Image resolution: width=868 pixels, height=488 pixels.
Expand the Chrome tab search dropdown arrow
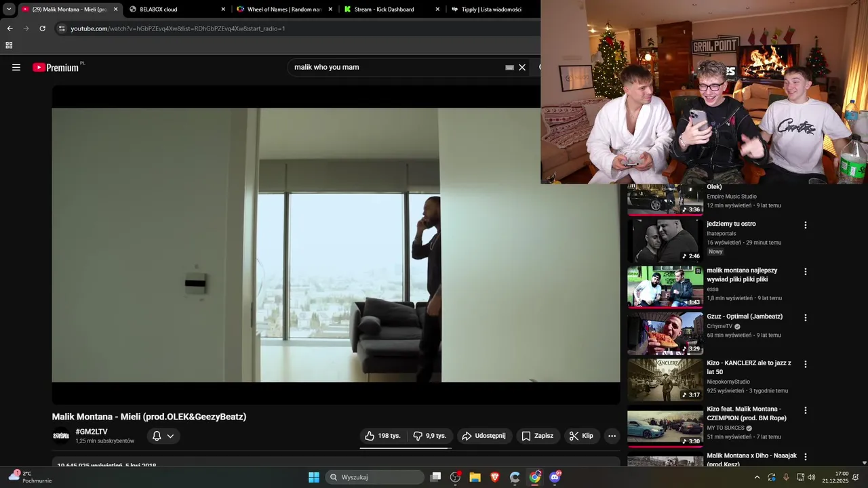(x=9, y=9)
